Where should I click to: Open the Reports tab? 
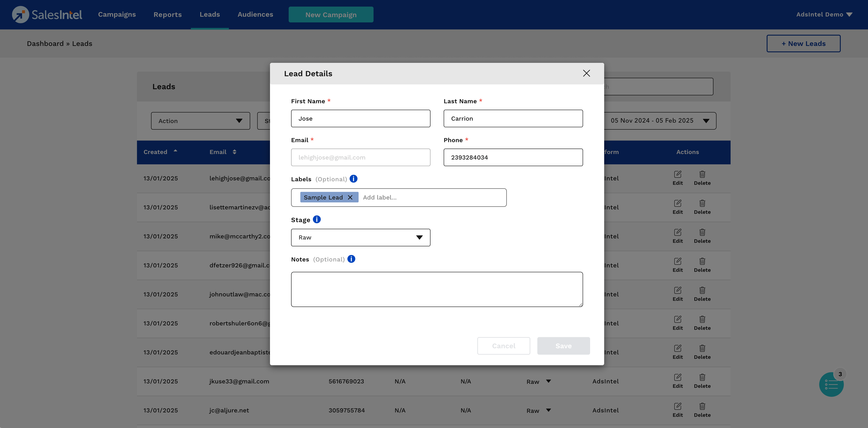[x=168, y=15]
